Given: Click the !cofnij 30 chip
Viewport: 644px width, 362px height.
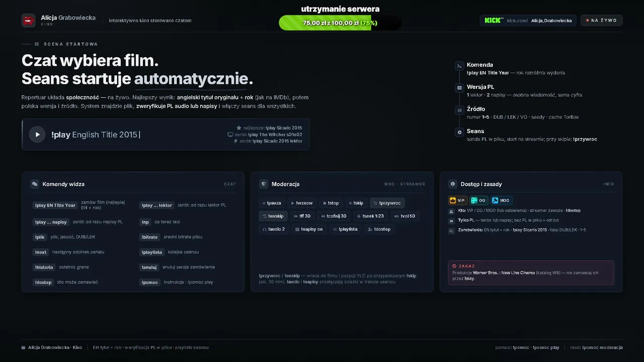Looking at the screenshot, I should pos(334,216).
